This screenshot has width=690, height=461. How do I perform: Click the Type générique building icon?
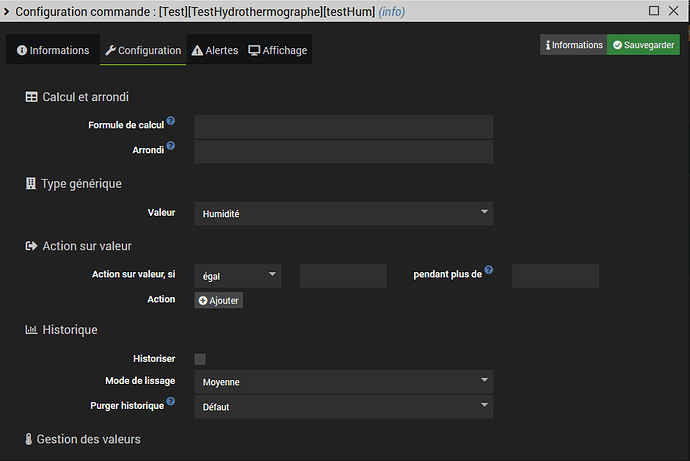[30, 184]
